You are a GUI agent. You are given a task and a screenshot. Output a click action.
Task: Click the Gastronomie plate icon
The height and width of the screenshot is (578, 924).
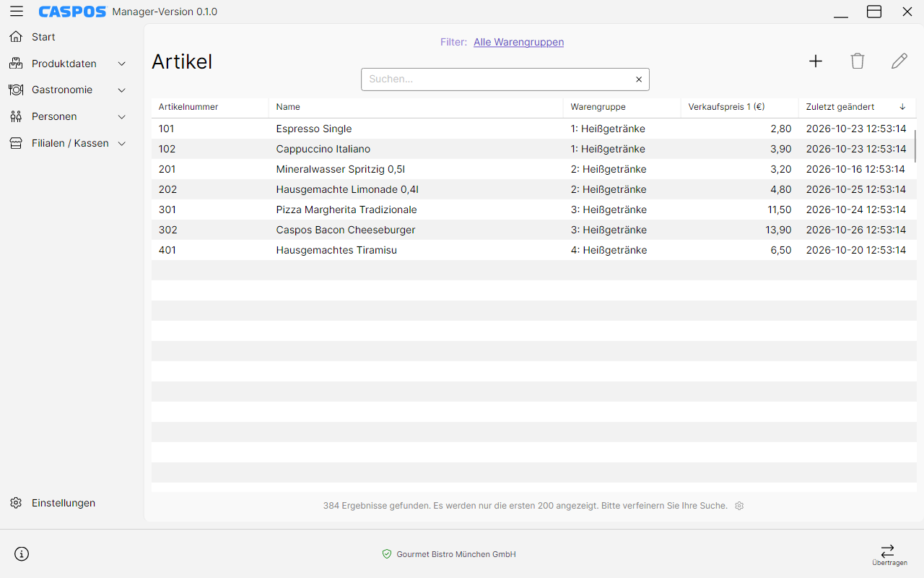[x=16, y=90]
